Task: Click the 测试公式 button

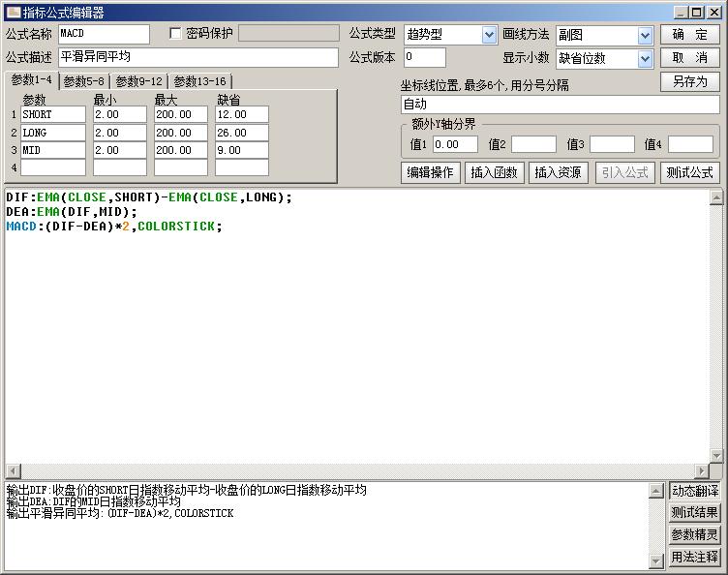Action: point(690,172)
